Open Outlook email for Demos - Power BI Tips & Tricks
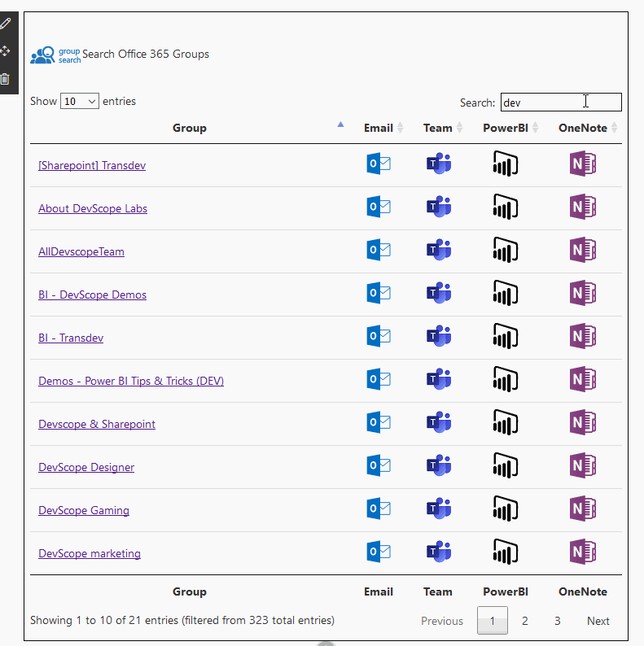Viewport: 644px width, 646px height. pos(379,379)
